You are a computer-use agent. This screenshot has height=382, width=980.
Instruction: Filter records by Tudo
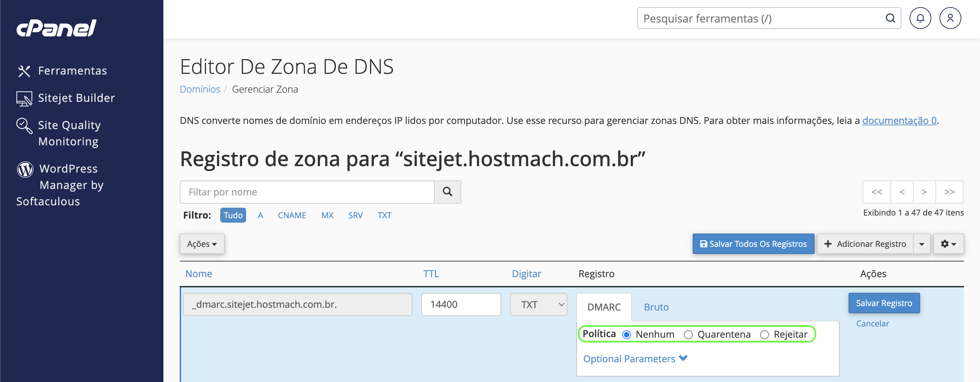(233, 216)
